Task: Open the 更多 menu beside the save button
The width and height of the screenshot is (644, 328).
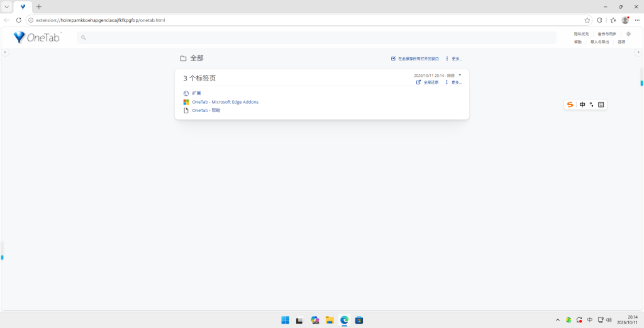Action: (x=454, y=59)
